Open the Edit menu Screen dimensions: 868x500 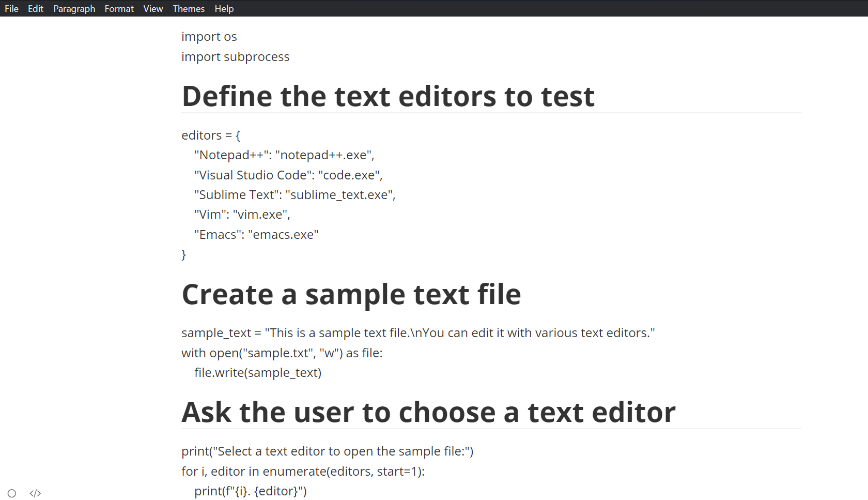[35, 8]
